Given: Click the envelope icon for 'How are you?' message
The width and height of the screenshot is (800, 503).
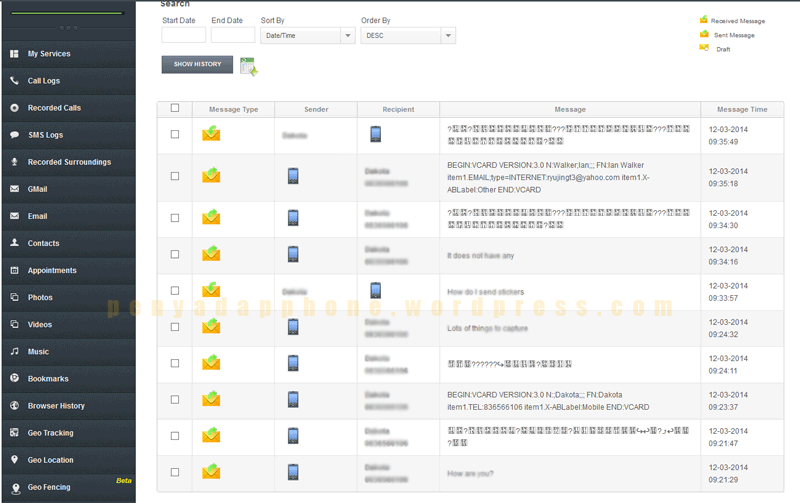Looking at the screenshot, I should 211,472.
